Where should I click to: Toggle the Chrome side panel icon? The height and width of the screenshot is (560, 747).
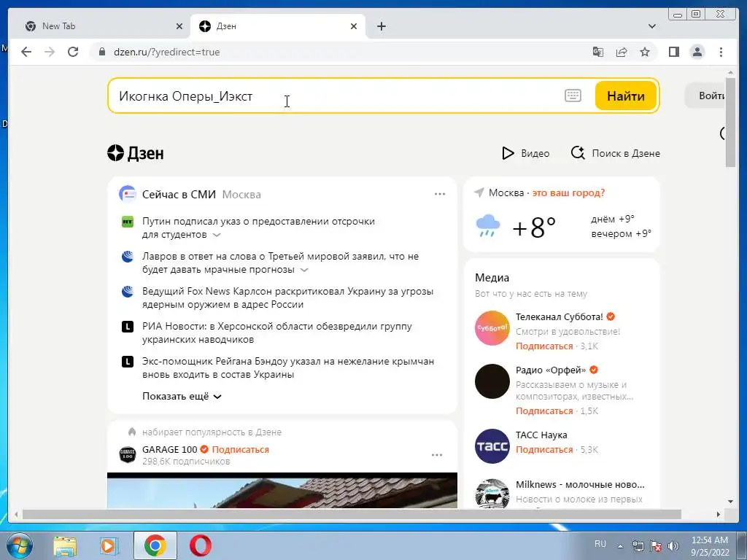(673, 52)
